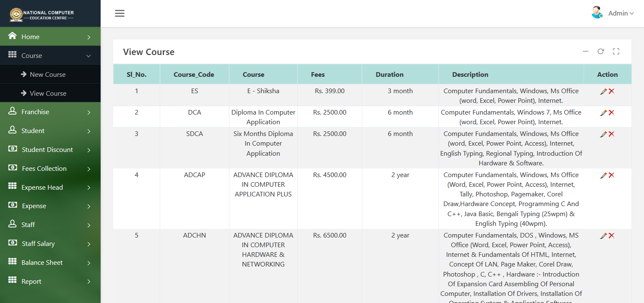This screenshot has width=644, height=303.
Task: Click the Action column header
Action: pos(608,74)
